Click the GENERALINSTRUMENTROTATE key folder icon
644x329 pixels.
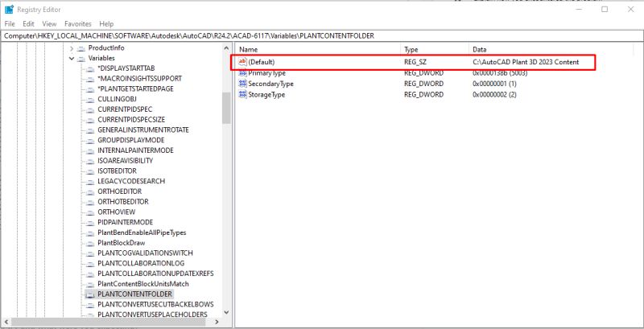(x=90, y=130)
